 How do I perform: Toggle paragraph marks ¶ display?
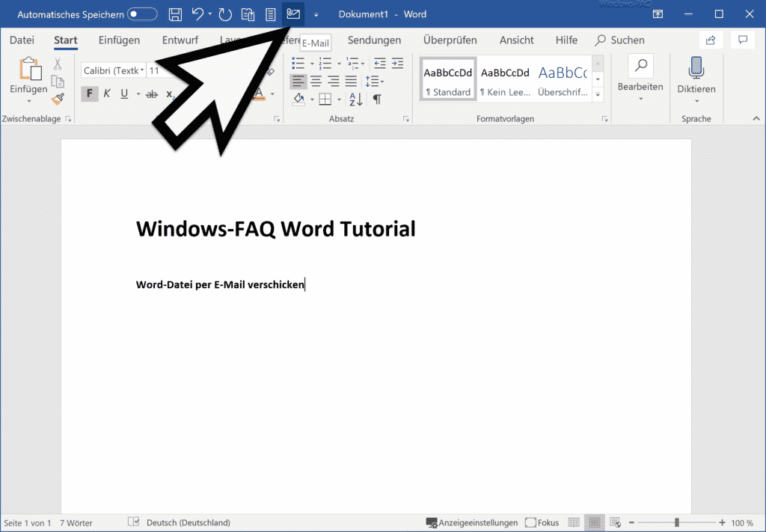pyautogui.click(x=377, y=100)
